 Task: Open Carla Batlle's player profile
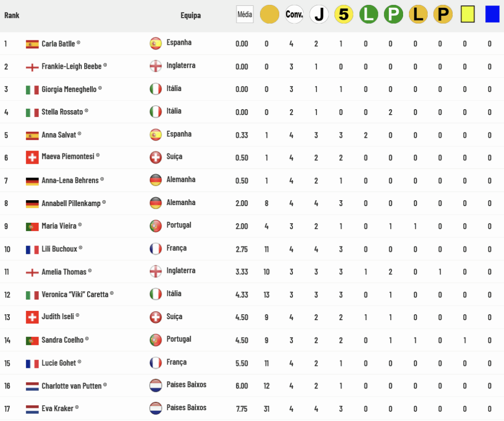(x=58, y=44)
